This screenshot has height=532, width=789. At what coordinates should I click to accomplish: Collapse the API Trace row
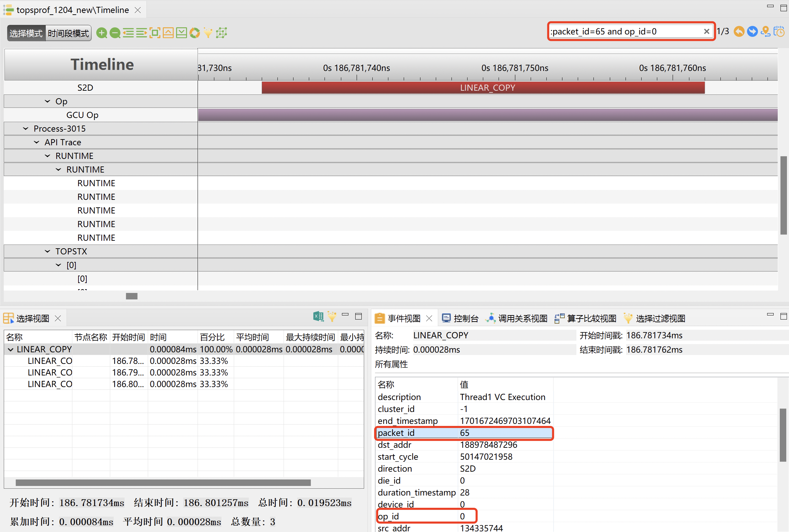[x=37, y=142]
